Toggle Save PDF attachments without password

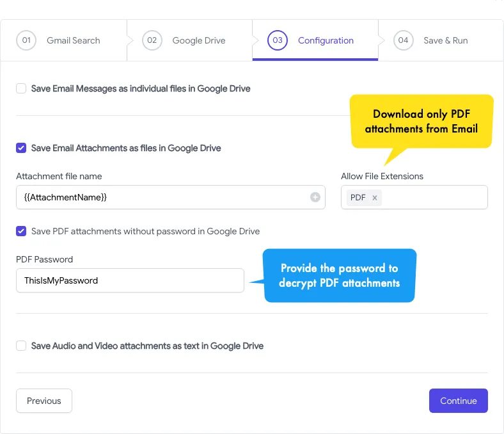click(21, 231)
